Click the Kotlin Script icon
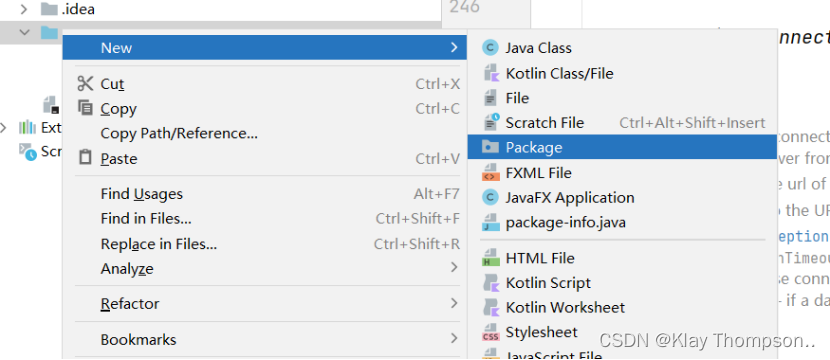830x360 pixels. coord(491,283)
